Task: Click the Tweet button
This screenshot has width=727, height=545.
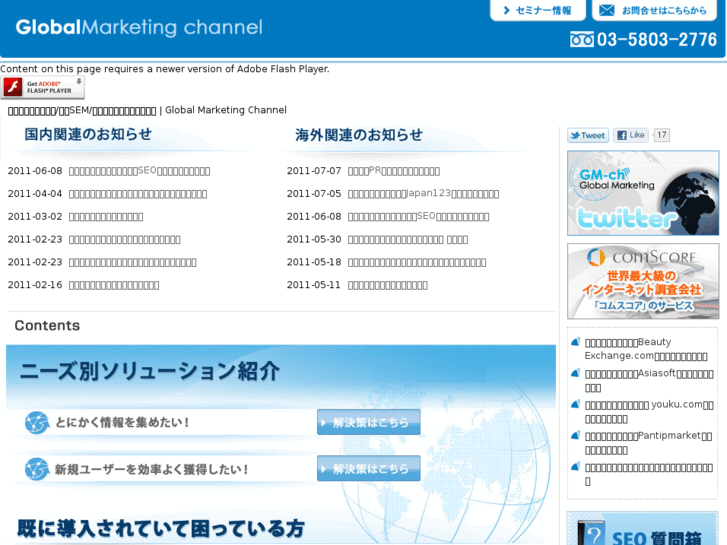Action: (588, 135)
